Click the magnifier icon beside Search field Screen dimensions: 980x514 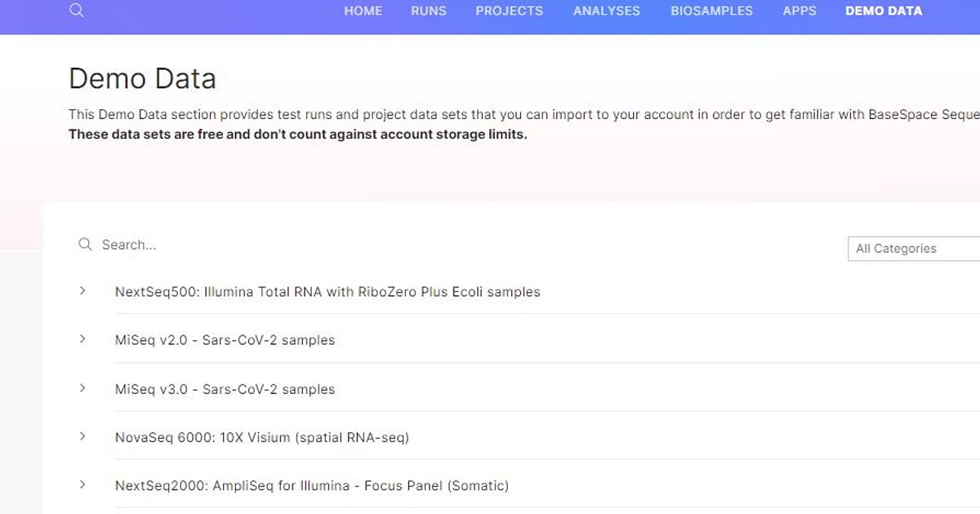[85, 245]
